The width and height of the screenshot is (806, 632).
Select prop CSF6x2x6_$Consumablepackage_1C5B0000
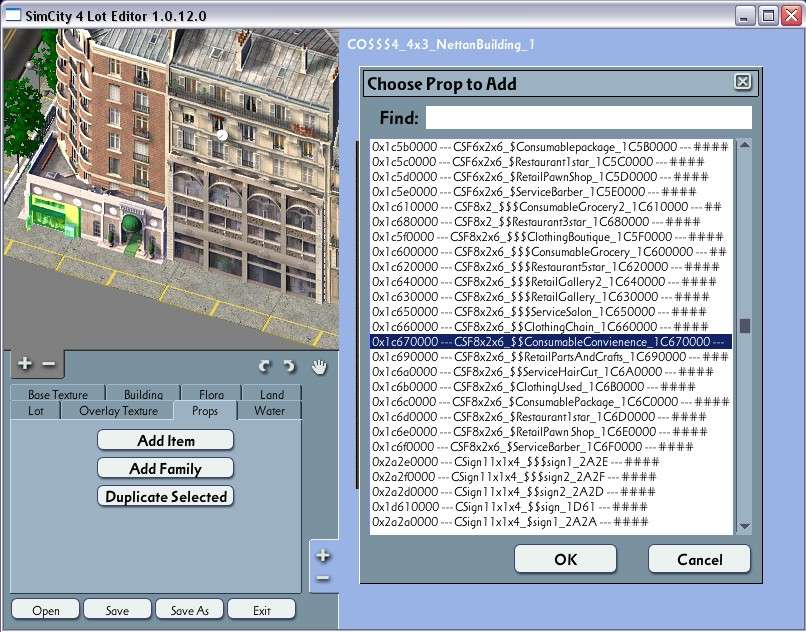click(x=551, y=147)
